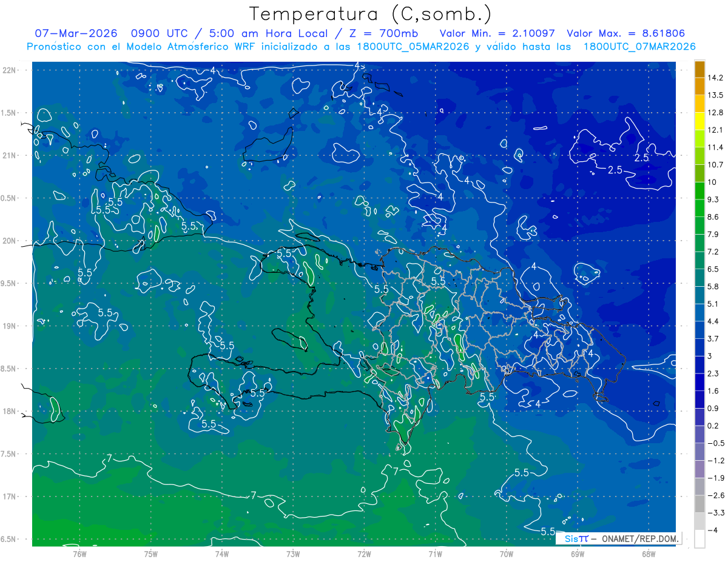
Task: Click the '73W' longitude axis label
Action: 293,554
